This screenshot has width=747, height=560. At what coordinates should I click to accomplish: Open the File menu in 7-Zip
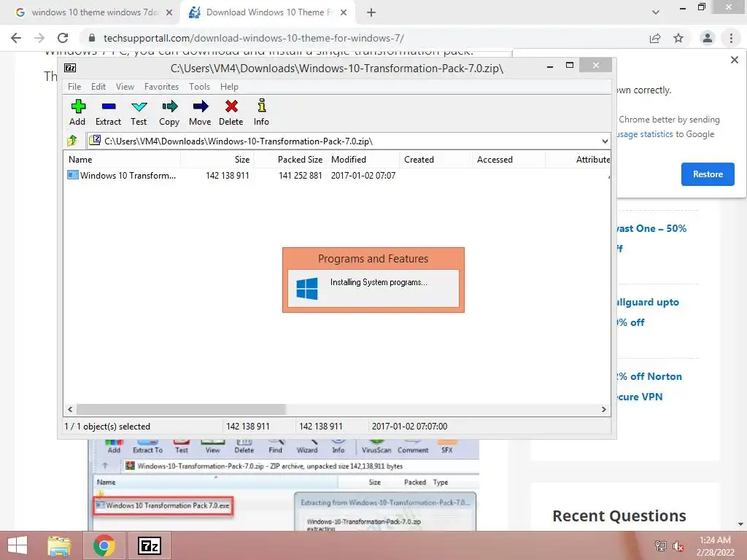[x=74, y=87]
